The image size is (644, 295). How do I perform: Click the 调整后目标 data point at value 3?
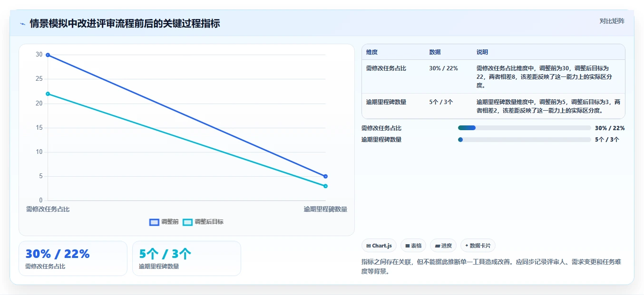[325, 186]
